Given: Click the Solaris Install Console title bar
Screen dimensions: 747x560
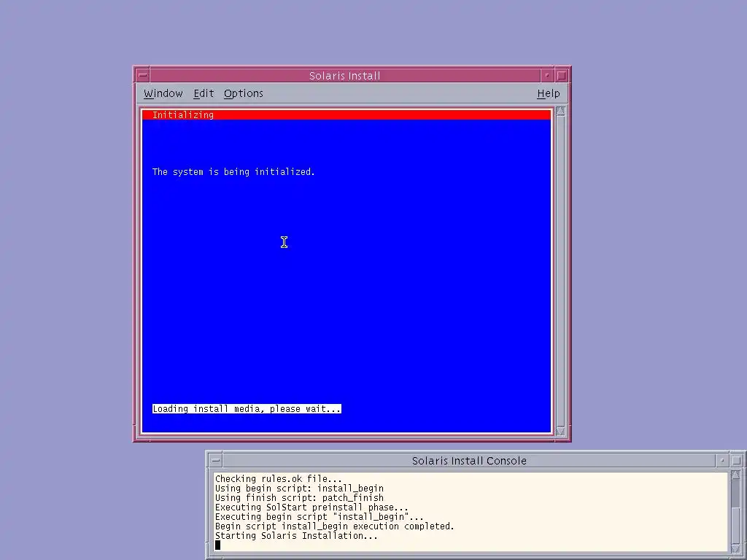Looking at the screenshot, I should tap(469, 461).
